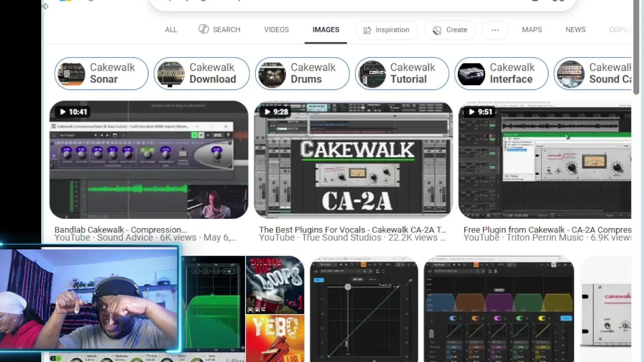Open the Cakewalk CA-2A vocals video thumbnail
The image size is (644, 362).
click(353, 160)
